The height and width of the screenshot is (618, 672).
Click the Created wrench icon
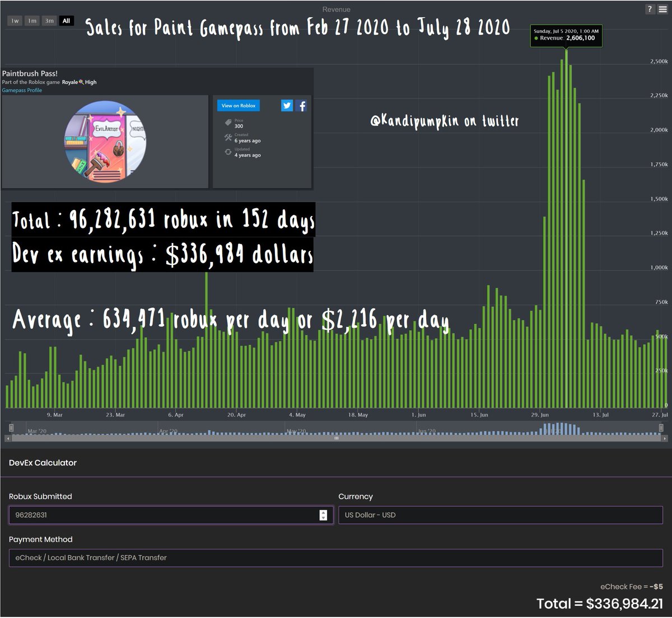pos(228,137)
